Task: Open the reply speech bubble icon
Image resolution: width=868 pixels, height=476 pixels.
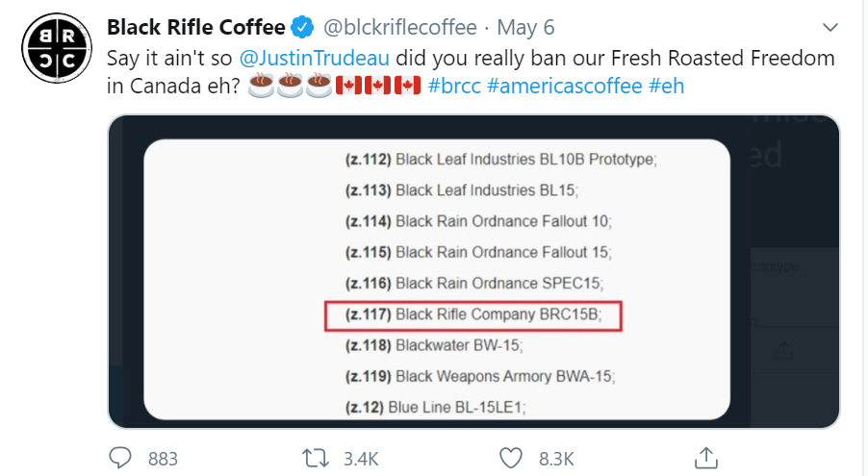Action: [x=119, y=459]
